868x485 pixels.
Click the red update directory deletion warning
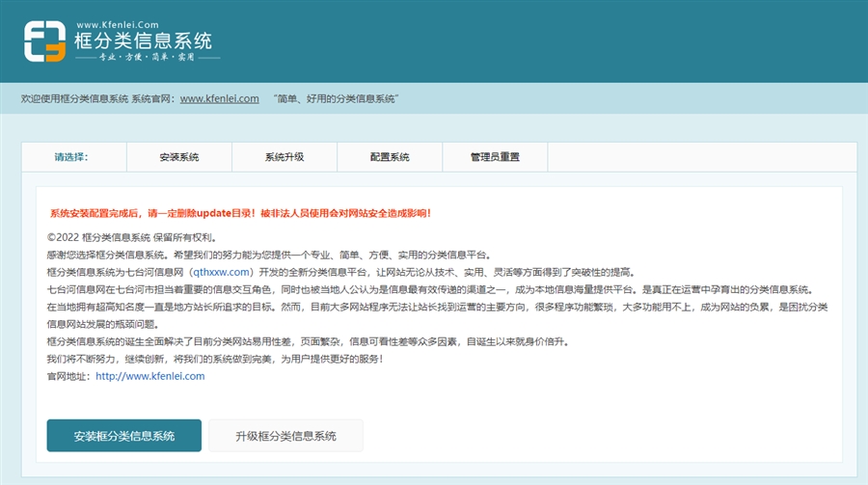tap(240, 213)
